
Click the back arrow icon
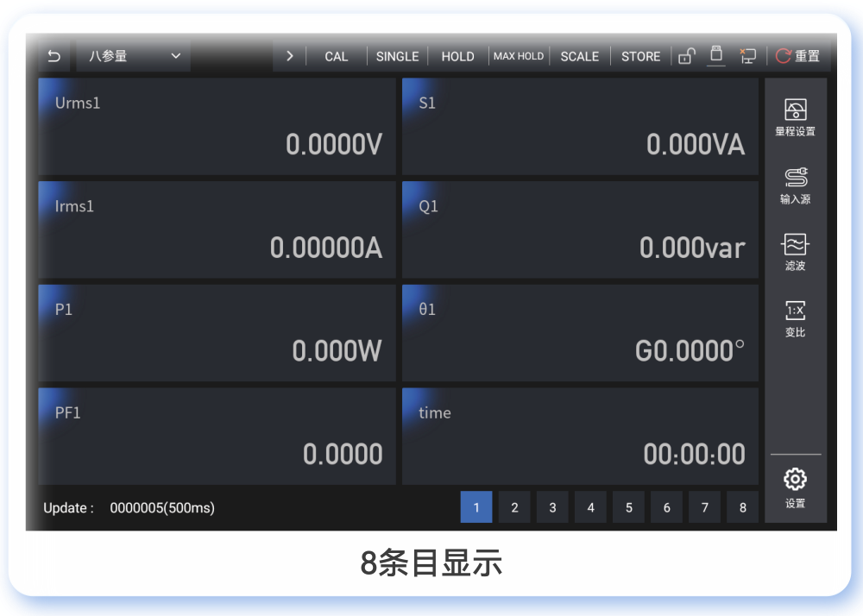click(x=54, y=56)
